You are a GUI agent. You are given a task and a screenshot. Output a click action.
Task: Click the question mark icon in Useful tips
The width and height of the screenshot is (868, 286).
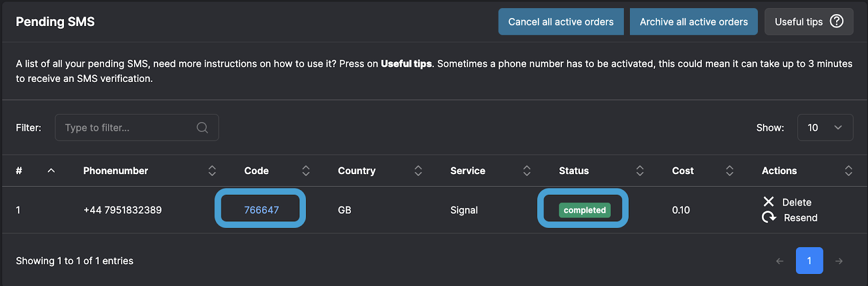pos(837,21)
